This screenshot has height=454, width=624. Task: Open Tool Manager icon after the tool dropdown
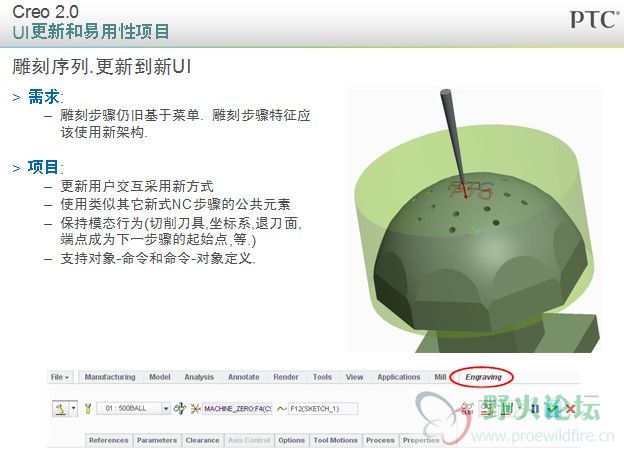tap(180, 408)
